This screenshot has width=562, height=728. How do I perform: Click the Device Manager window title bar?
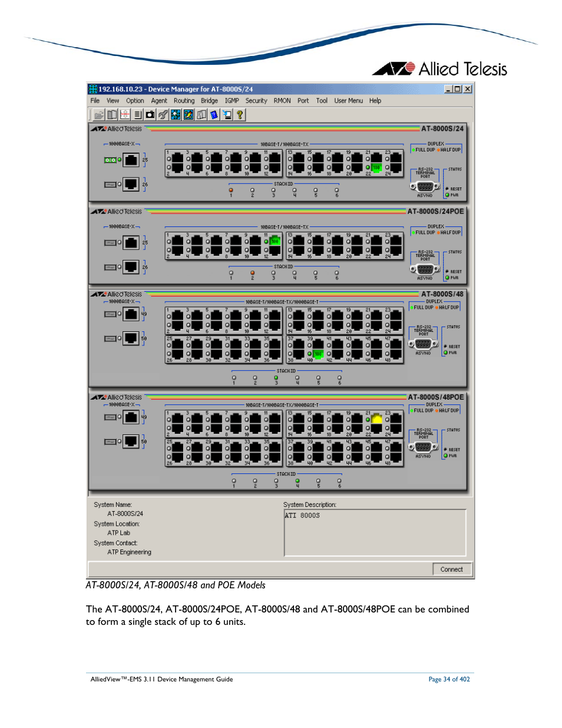pyautogui.click(x=280, y=89)
